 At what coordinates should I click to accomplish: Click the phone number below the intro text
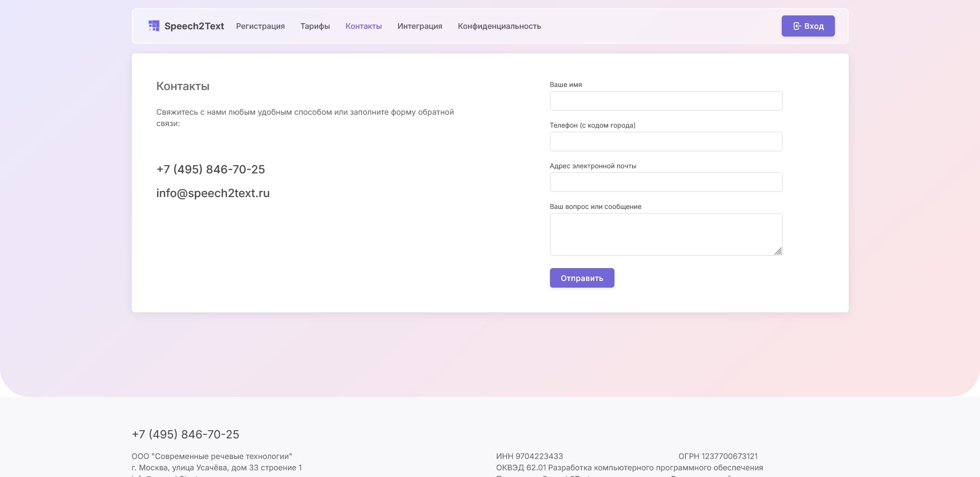pyautogui.click(x=211, y=169)
